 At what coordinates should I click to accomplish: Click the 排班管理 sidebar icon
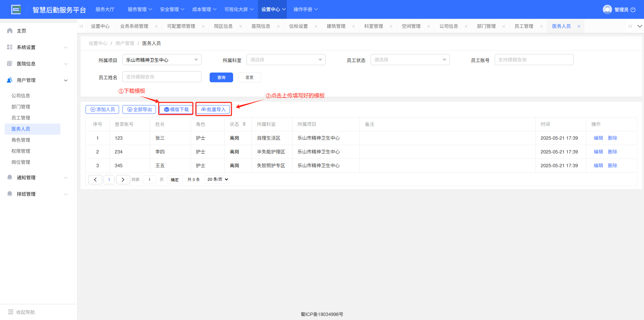tap(10, 194)
